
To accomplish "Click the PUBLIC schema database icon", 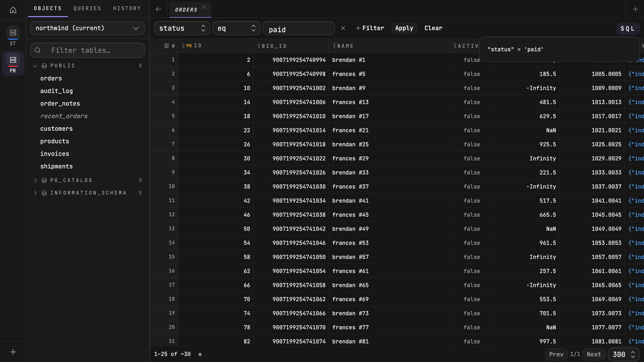I will tap(44, 66).
